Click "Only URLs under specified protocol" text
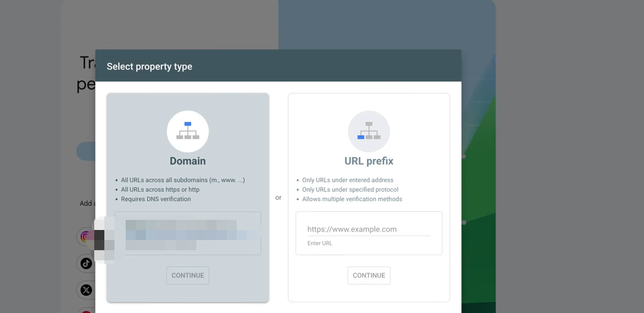The width and height of the screenshot is (644, 313). coord(351,190)
